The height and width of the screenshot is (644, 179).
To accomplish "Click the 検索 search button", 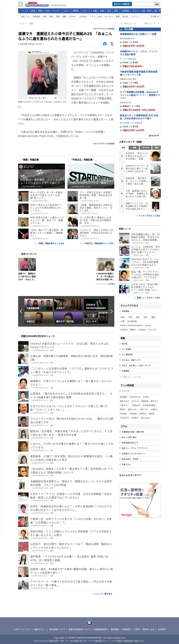I will 157,4.
